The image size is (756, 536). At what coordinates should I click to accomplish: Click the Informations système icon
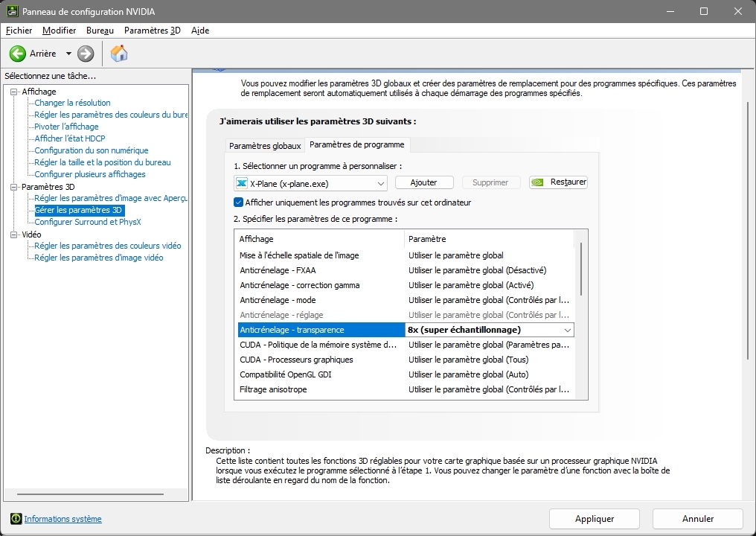point(16,519)
